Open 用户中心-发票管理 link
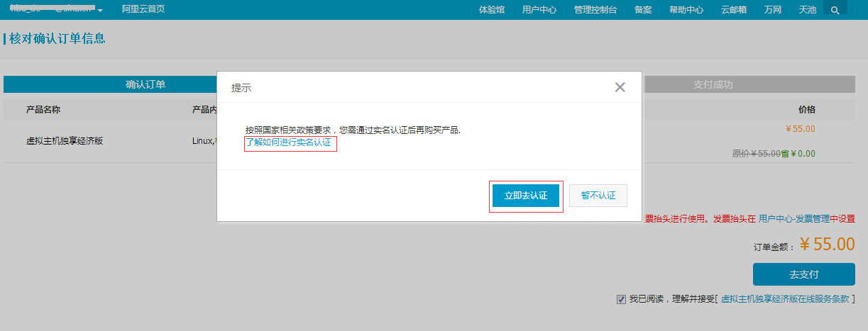The width and height of the screenshot is (868, 331). pyautogui.click(x=794, y=219)
